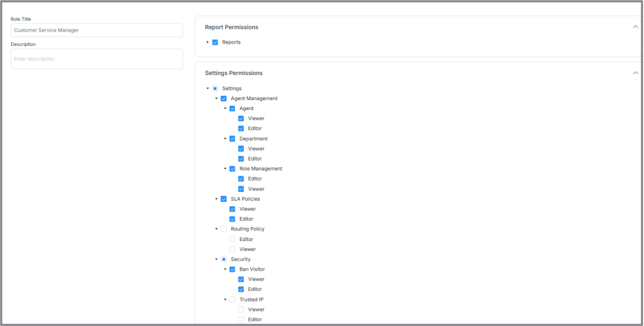Collapse the Settings Permissions section chevron

coord(635,73)
